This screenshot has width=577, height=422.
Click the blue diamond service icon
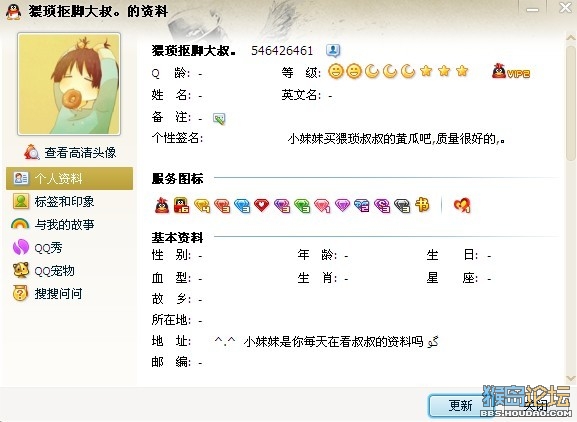tap(242, 206)
